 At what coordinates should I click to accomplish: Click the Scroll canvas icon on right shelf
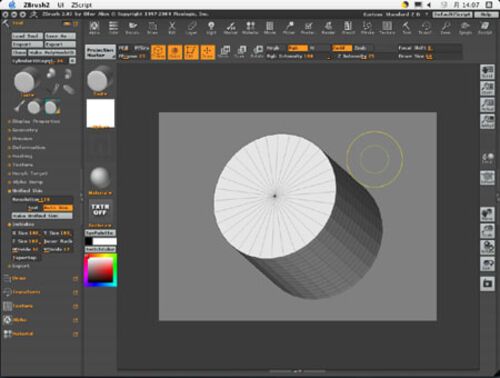(487, 72)
